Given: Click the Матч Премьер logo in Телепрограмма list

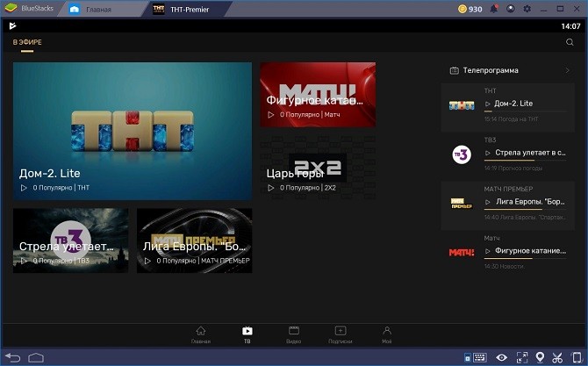Looking at the screenshot, I should point(462,204).
